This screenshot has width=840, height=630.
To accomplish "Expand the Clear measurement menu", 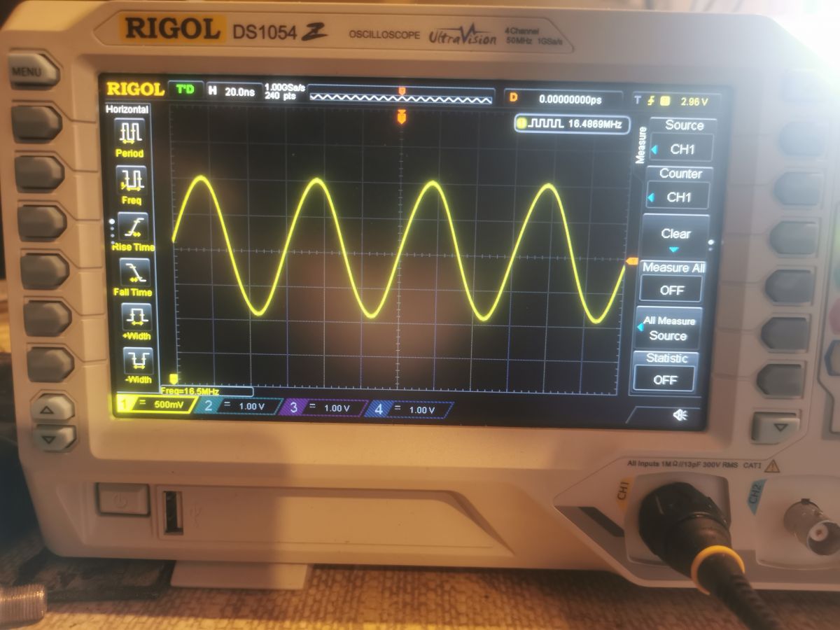I will click(x=675, y=236).
